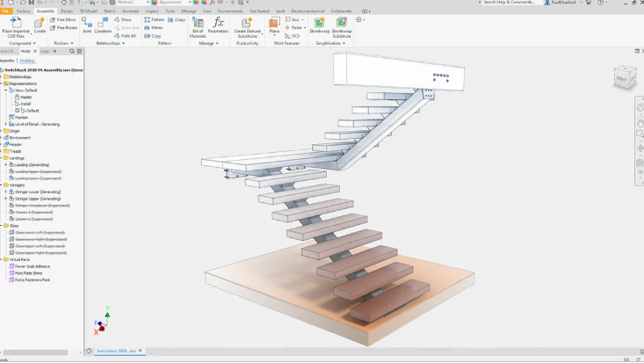Expand Stringer Lower (Generating) node
This screenshot has width=644, height=363.
point(6,192)
